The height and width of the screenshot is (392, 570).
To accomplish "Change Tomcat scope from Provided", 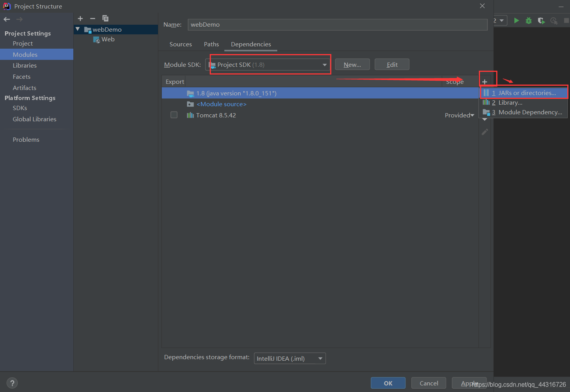I will coord(460,115).
